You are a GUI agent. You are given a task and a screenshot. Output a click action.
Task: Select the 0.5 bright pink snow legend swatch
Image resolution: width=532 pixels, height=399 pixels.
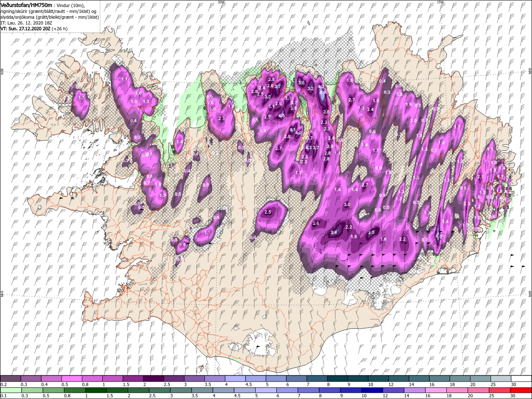(x=71, y=379)
